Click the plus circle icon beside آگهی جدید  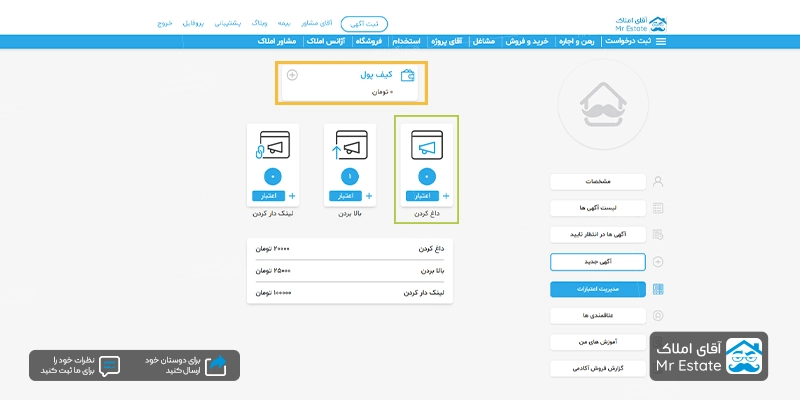click(x=657, y=262)
